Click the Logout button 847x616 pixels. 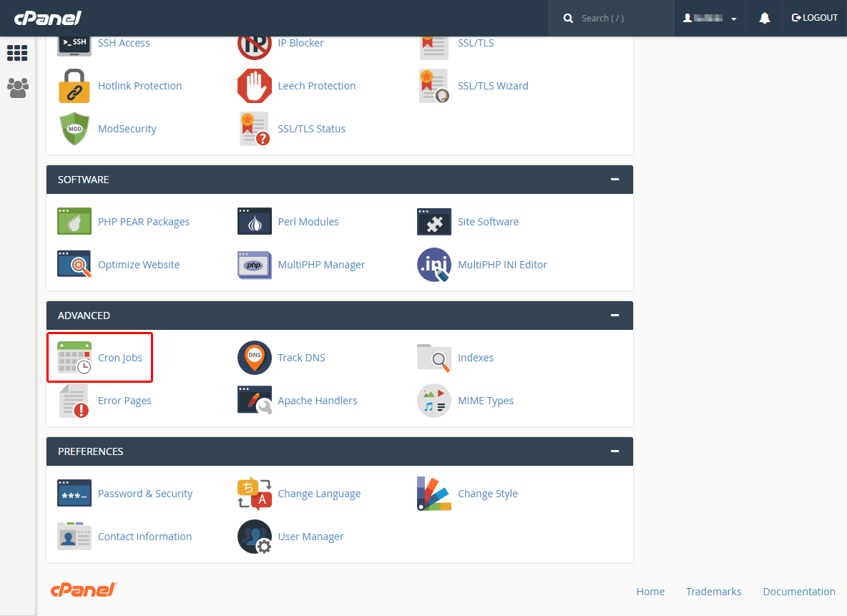pyautogui.click(x=815, y=18)
